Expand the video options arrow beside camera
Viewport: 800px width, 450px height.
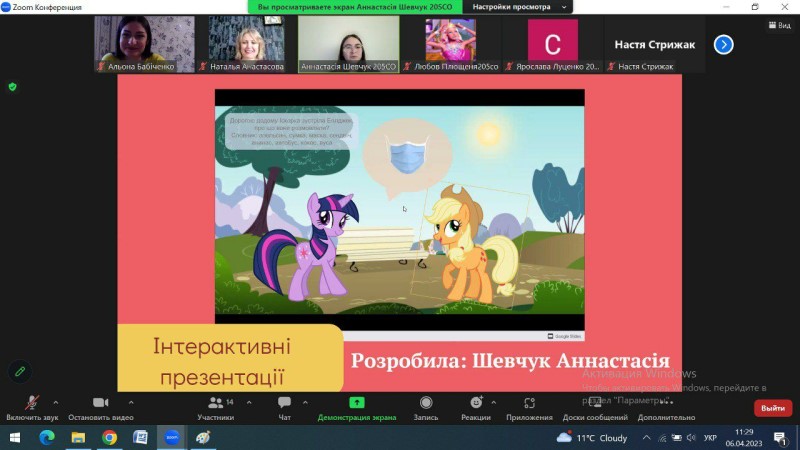point(131,403)
